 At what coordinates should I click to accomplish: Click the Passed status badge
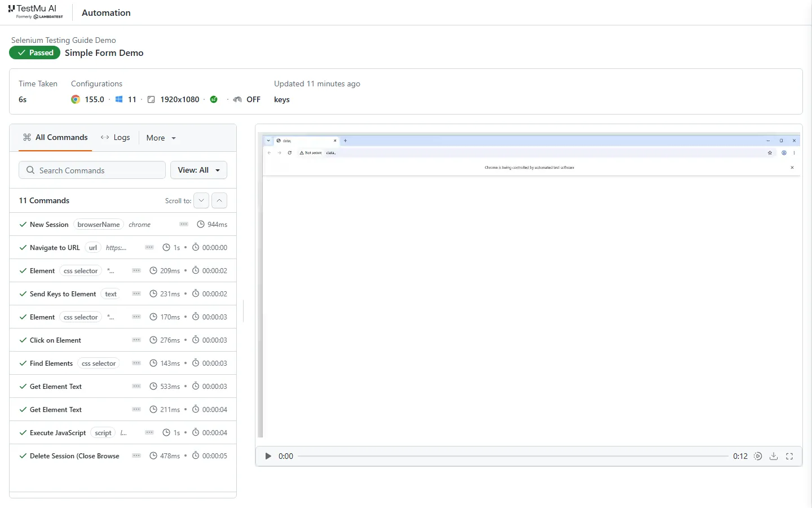35,52
